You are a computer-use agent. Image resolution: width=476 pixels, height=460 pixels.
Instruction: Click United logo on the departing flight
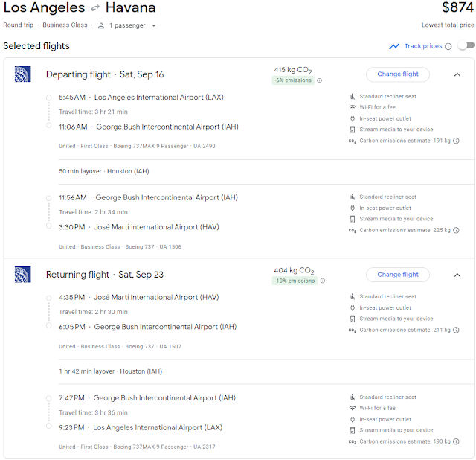(22, 74)
